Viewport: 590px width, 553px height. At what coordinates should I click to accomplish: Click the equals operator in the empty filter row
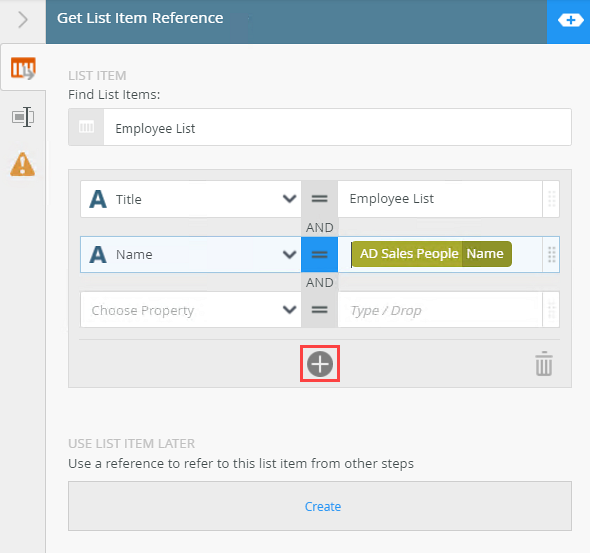[319, 310]
